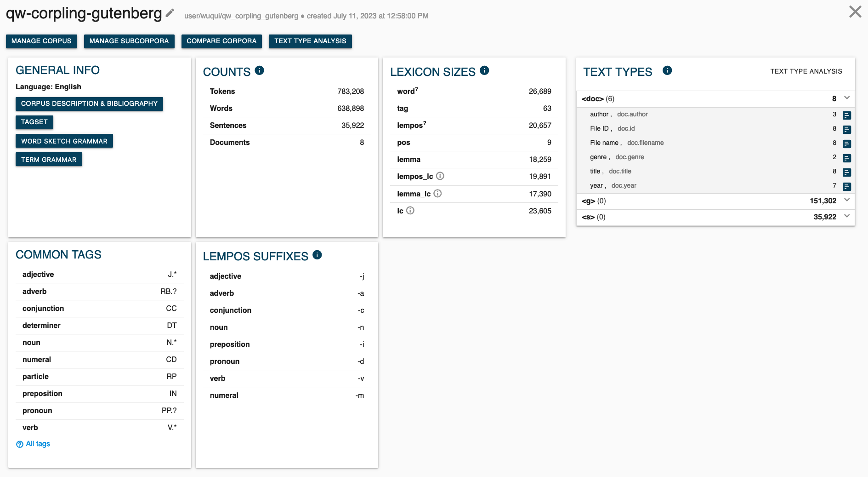Click the pencil edit icon beside corpus name

pos(170,13)
